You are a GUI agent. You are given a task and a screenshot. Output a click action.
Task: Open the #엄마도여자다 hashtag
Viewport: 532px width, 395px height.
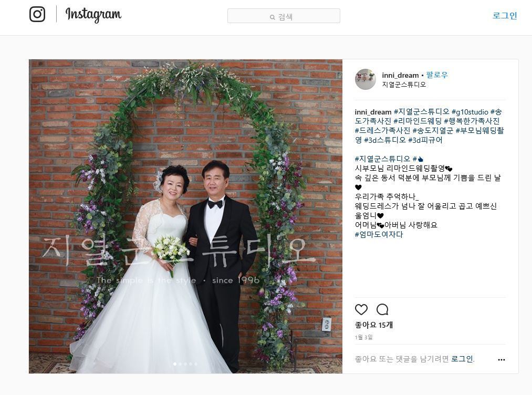379,234
